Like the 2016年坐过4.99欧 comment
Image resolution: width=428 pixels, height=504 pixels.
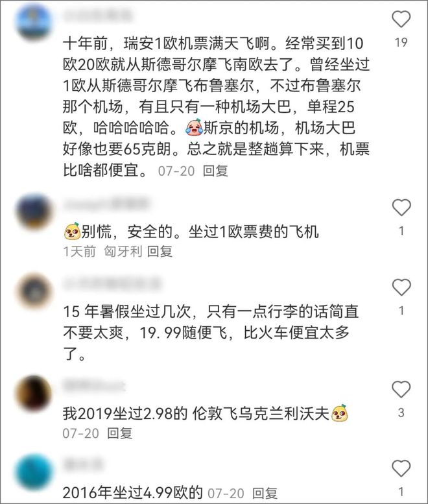401,468
